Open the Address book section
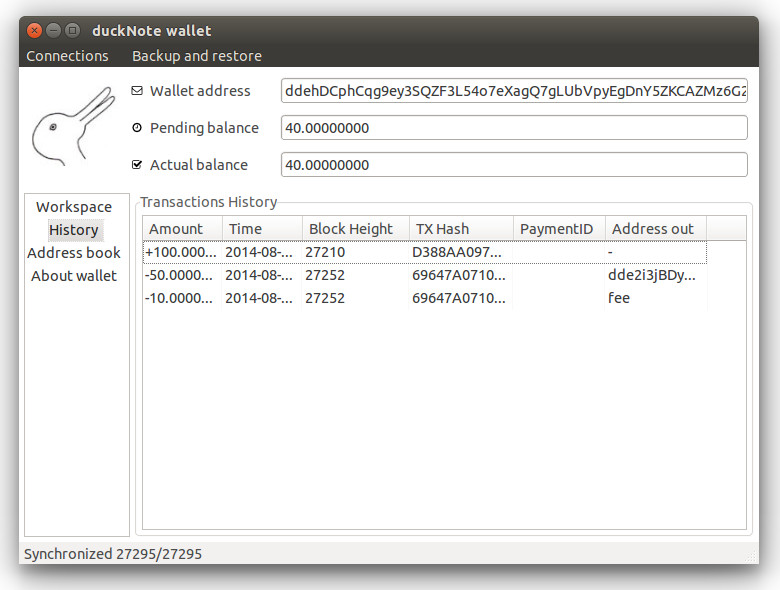This screenshot has width=780, height=590. [74, 253]
